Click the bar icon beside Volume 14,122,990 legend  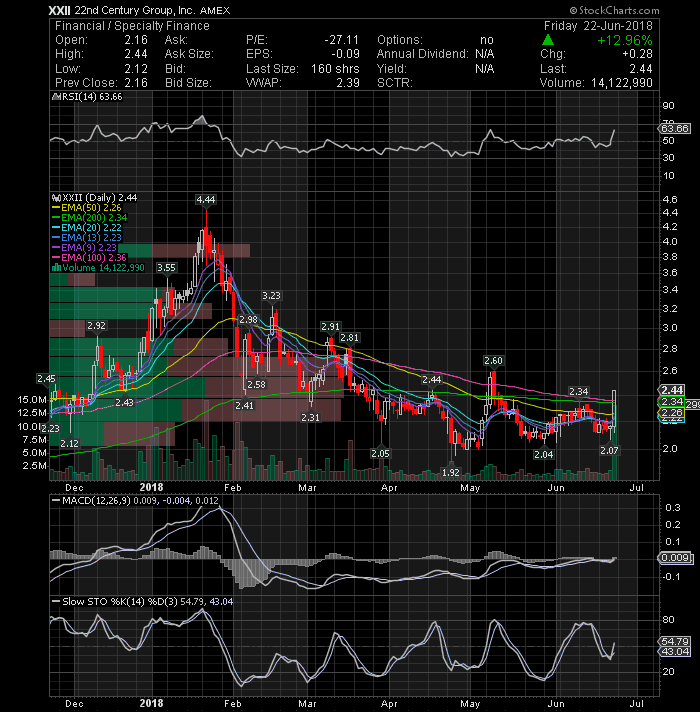click(x=56, y=267)
